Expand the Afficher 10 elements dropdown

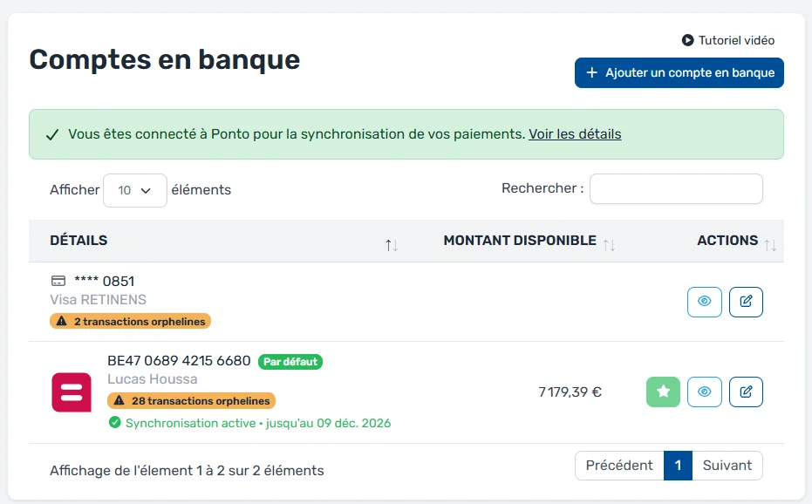[x=134, y=190]
